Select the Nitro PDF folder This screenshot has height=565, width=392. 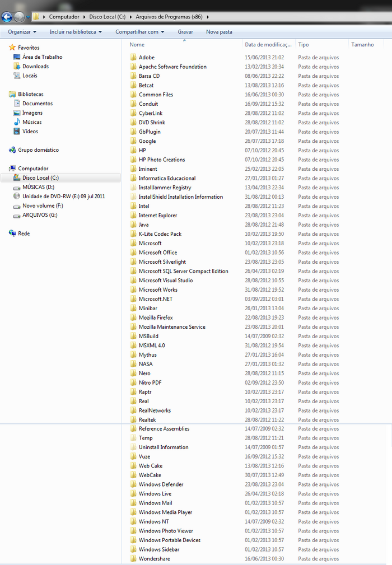tap(150, 382)
